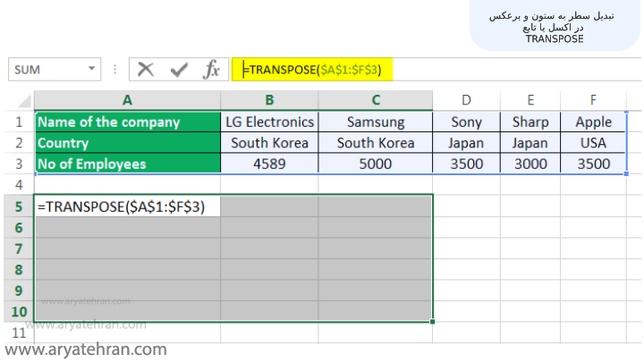Image resolution: width=644 pixels, height=363 pixels.
Task: Click the Enter checkmark formula icon
Action: point(179,70)
